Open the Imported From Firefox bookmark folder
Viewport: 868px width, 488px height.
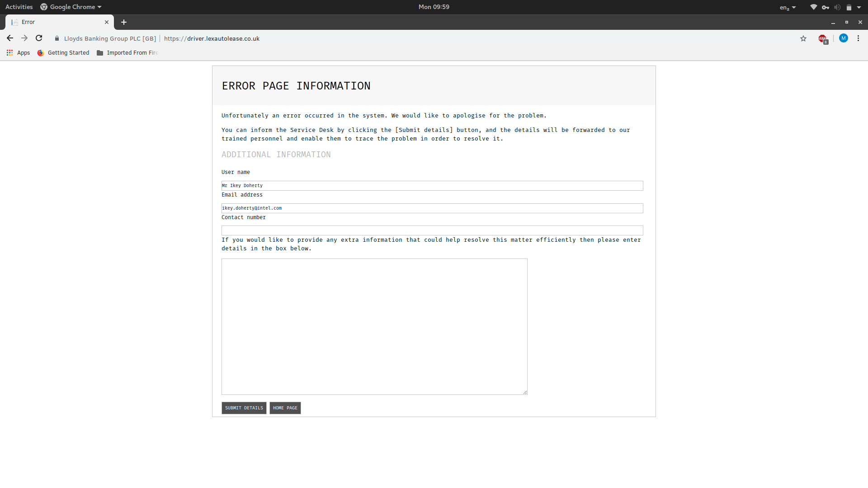click(127, 53)
